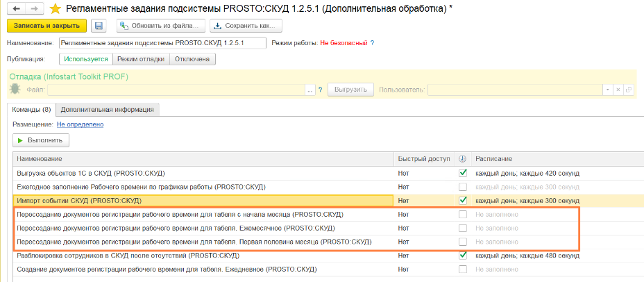The width and height of the screenshot is (644, 282).
Task: Sort by the Наименование column header
Action: 203,158
